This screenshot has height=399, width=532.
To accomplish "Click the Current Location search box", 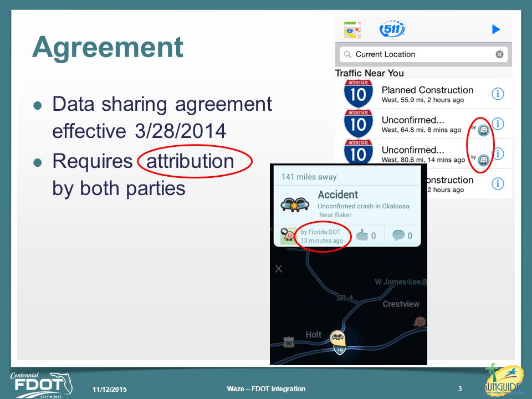I will tap(423, 54).
